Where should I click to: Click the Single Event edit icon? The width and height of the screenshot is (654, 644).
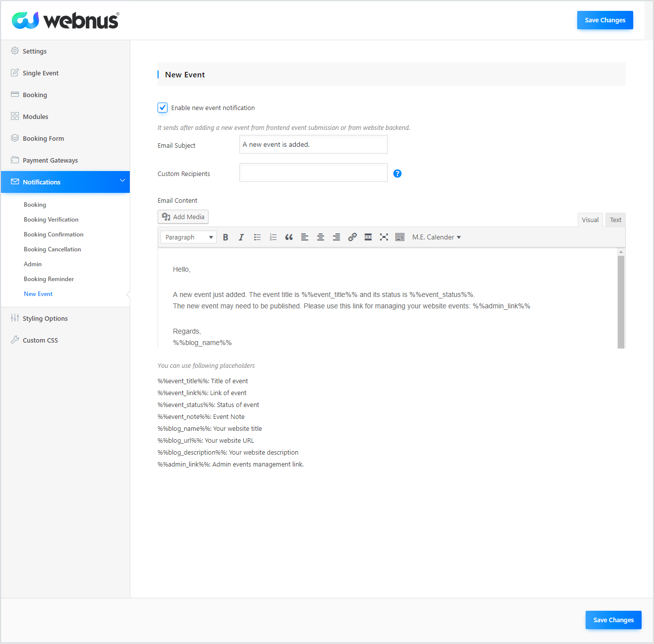(x=15, y=72)
